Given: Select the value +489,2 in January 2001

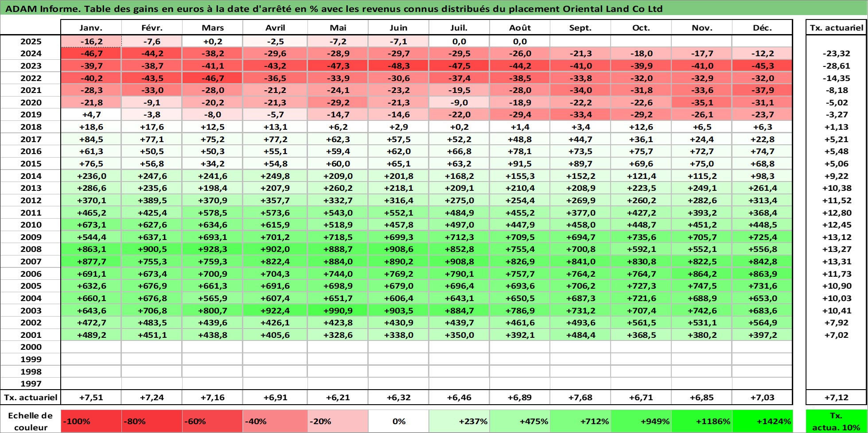Looking at the screenshot, I should click(x=91, y=335).
